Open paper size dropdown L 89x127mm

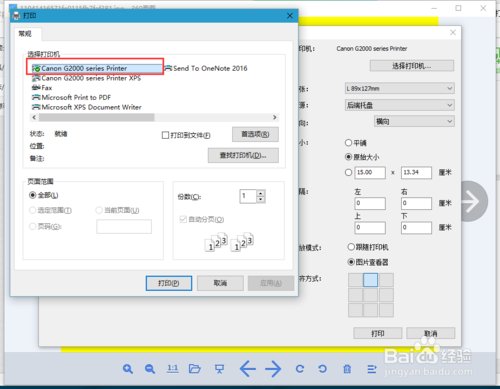point(399,88)
